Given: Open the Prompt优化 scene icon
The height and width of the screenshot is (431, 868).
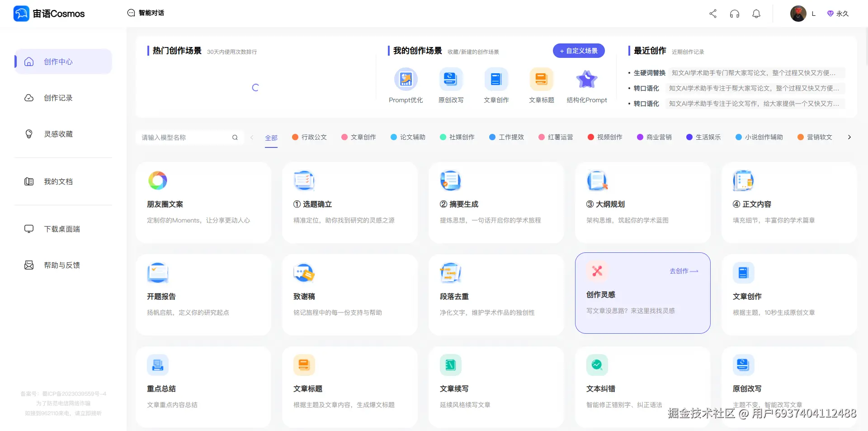Looking at the screenshot, I should (x=406, y=79).
